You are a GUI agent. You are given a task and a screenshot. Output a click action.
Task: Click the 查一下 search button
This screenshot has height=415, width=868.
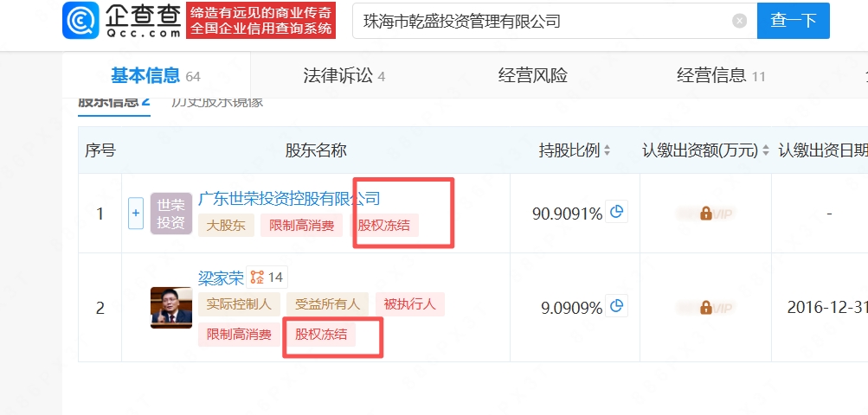pyautogui.click(x=794, y=21)
